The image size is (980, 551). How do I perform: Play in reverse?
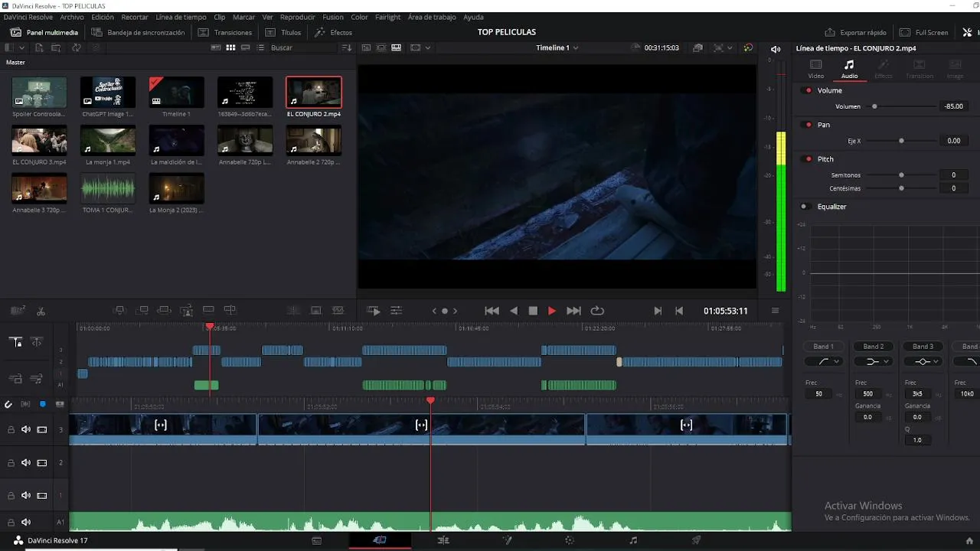tap(514, 311)
